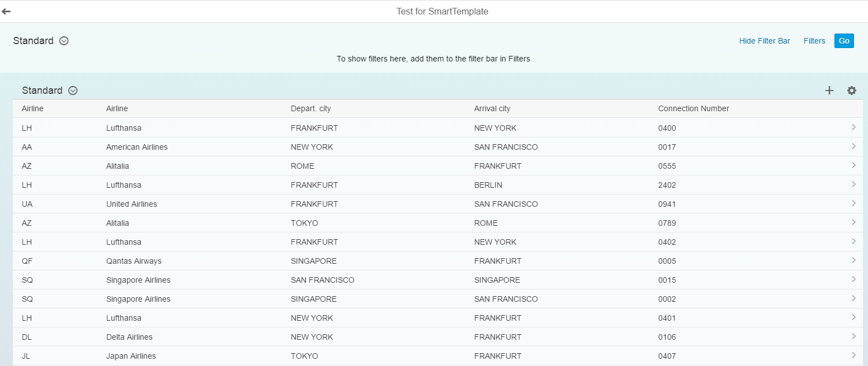Open row arrow for connection 0555
The image size is (868, 366).
pos(853,165)
